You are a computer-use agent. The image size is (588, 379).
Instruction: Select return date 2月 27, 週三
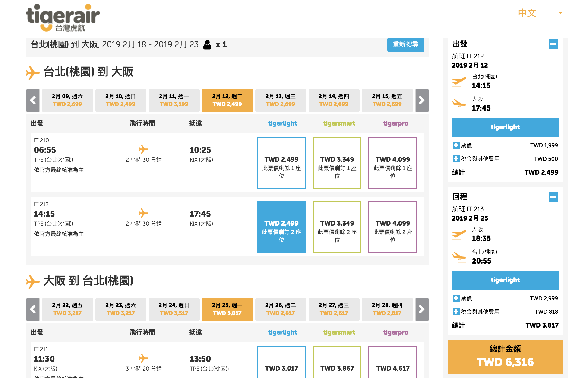[334, 309]
